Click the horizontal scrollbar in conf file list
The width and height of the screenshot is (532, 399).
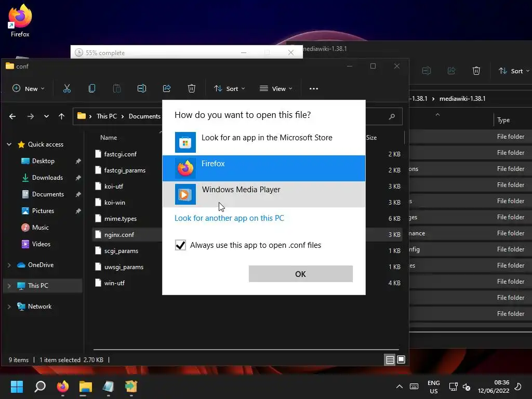(246, 349)
